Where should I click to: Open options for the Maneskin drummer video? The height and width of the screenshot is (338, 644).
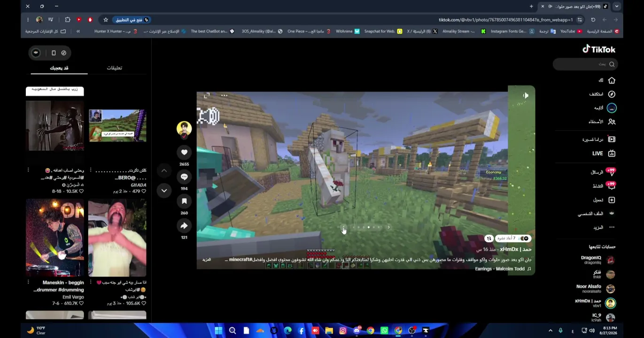[x=28, y=283]
